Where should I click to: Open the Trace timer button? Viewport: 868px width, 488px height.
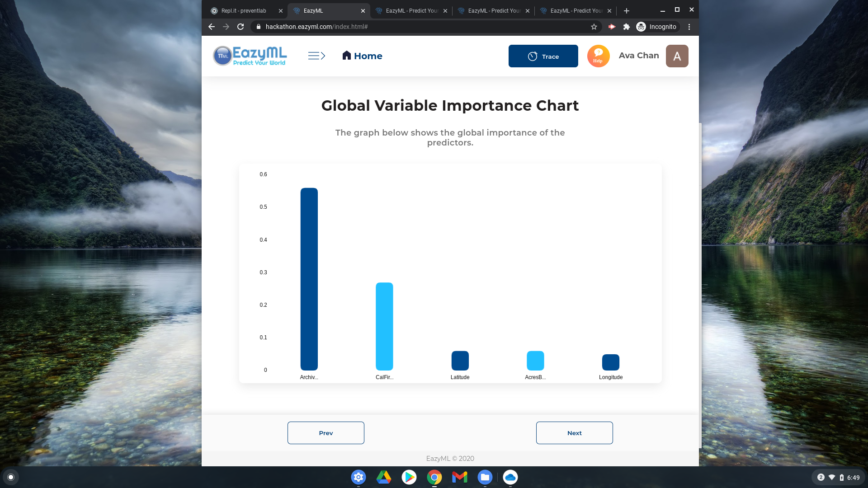[x=543, y=56]
